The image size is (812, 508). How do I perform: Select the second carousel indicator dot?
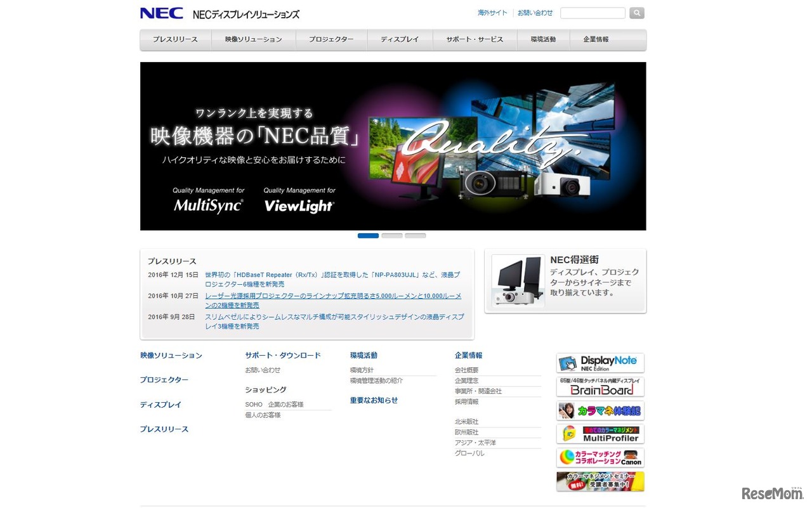tap(392, 235)
